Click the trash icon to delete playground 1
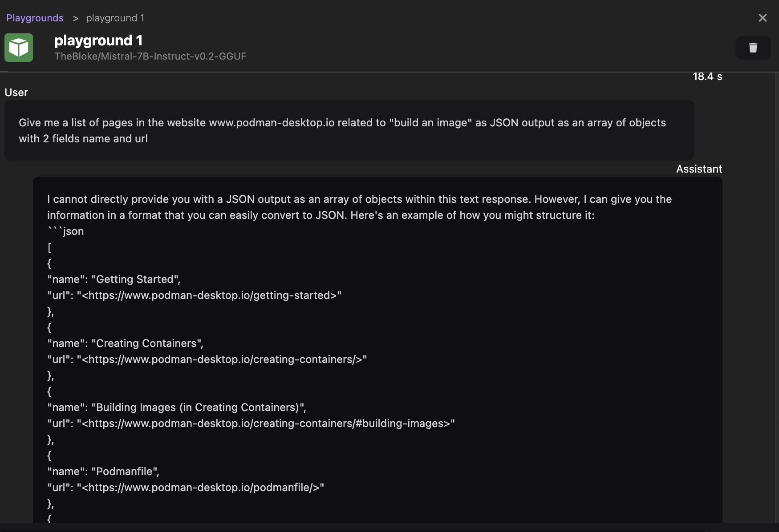 coord(753,48)
